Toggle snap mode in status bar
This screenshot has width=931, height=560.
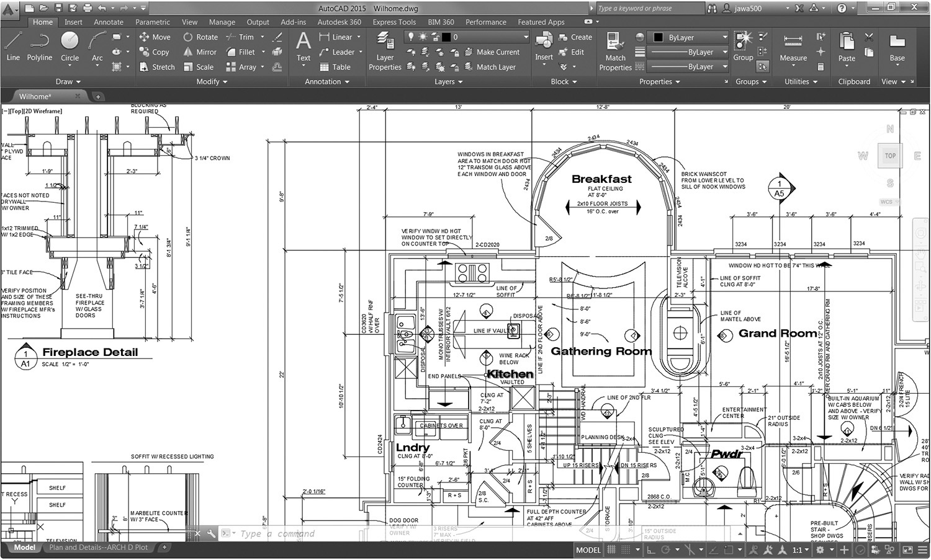(x=626, y=549)
